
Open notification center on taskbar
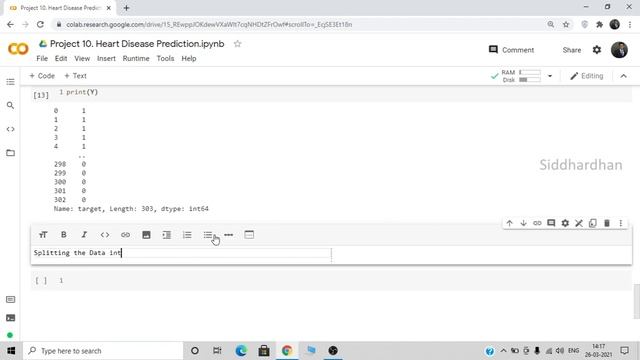624,351
